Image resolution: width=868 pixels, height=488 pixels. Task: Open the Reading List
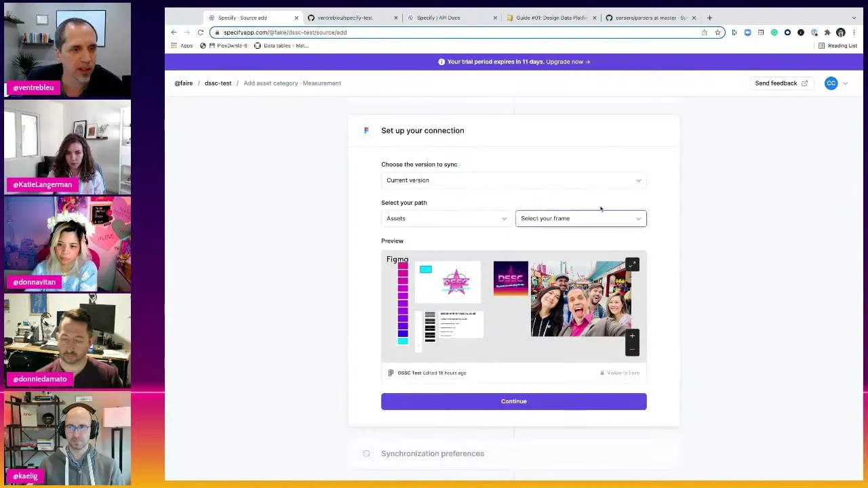tap(838, 45)
